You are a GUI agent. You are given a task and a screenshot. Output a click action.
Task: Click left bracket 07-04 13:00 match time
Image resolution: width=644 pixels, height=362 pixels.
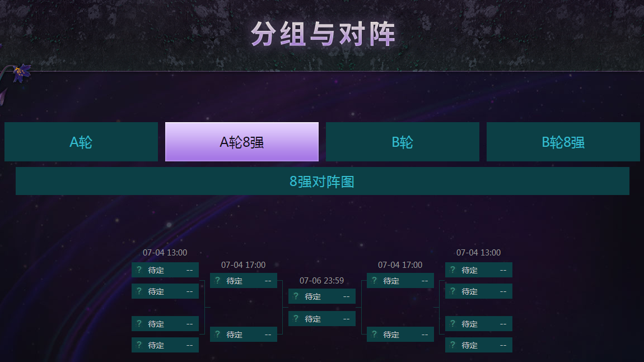click(x=165, y=253)
